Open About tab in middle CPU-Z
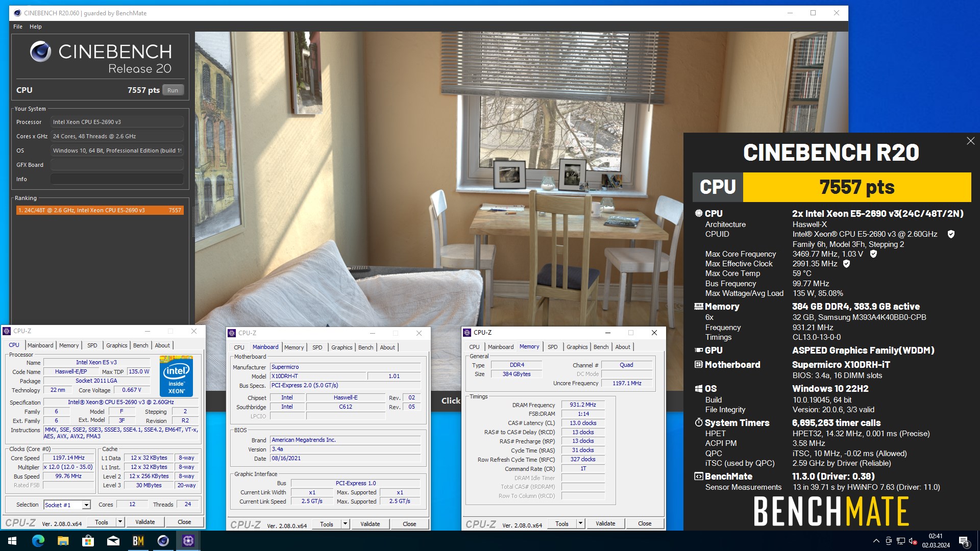The image size is (980, 551). coord(387,347)
